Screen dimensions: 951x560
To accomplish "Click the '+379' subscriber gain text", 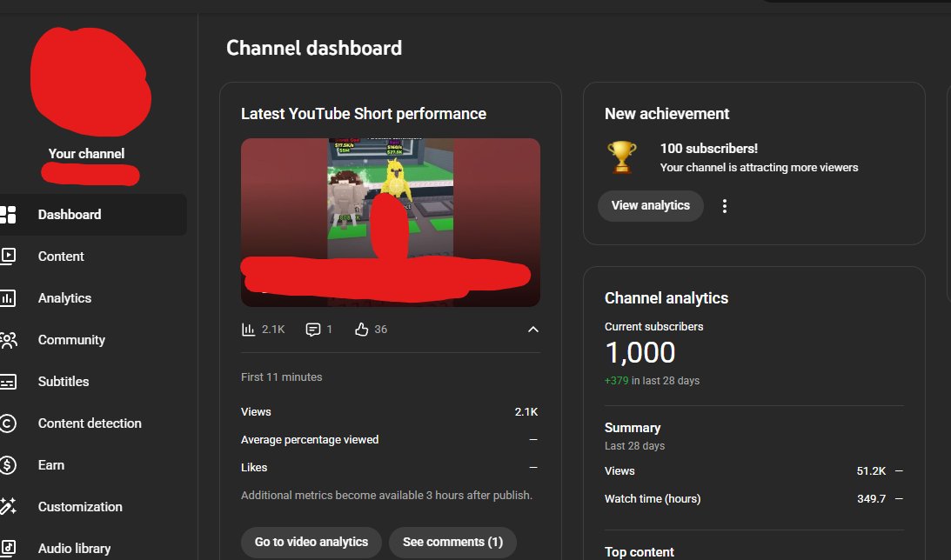I will (x=616, y=381).
